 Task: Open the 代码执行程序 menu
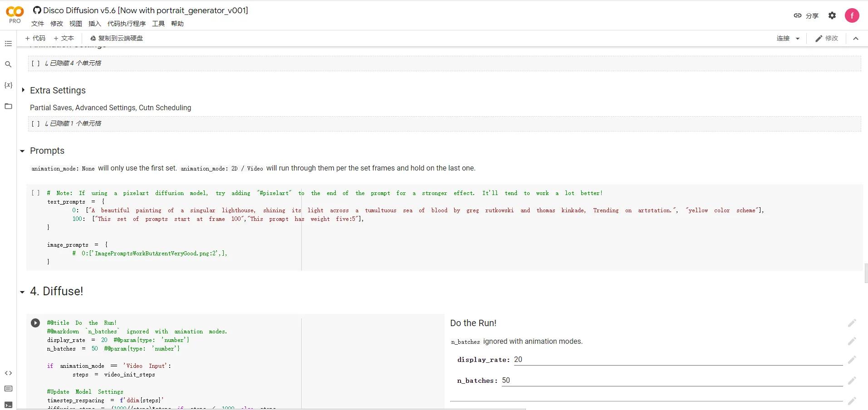(126, 24)
